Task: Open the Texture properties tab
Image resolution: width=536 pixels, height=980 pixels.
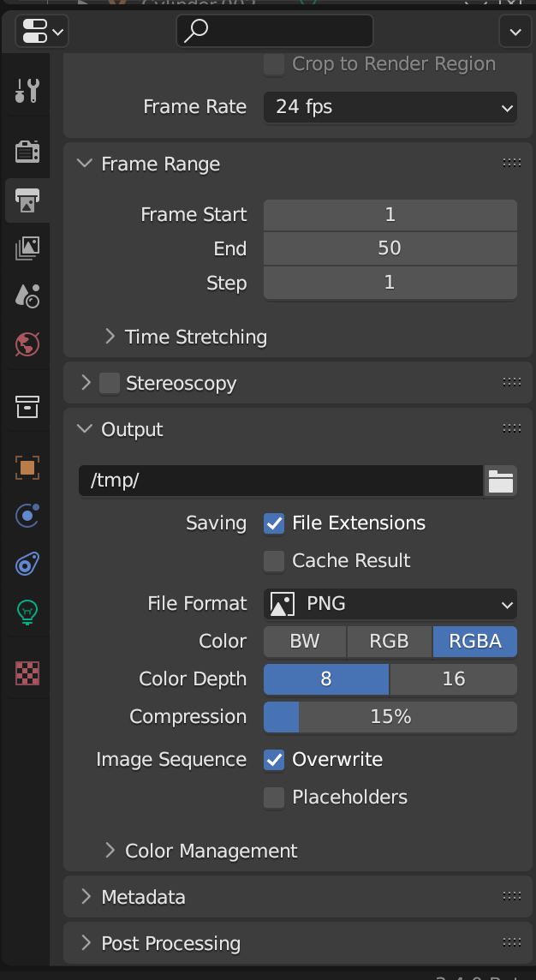Action: coord(27,673)
